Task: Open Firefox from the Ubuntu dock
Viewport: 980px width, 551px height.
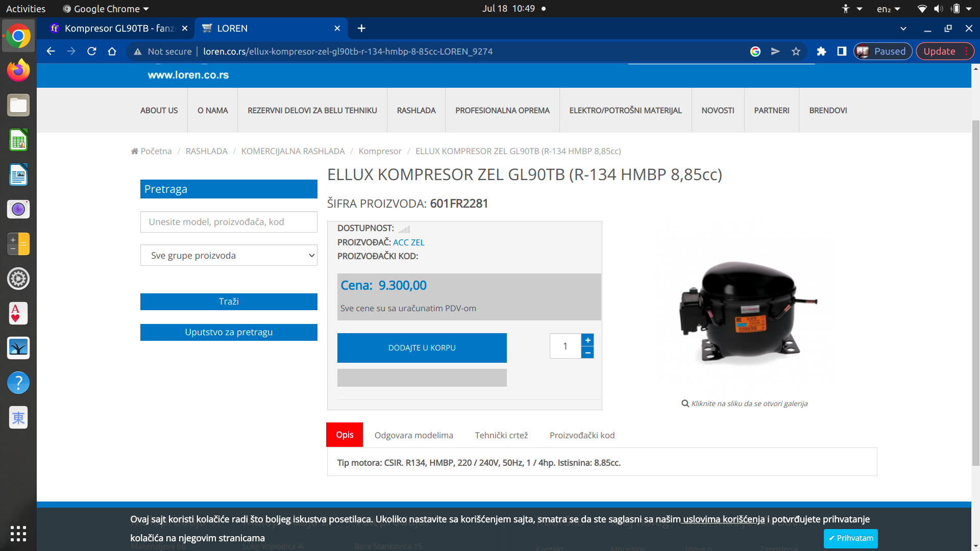Action: tap(18, 70)
